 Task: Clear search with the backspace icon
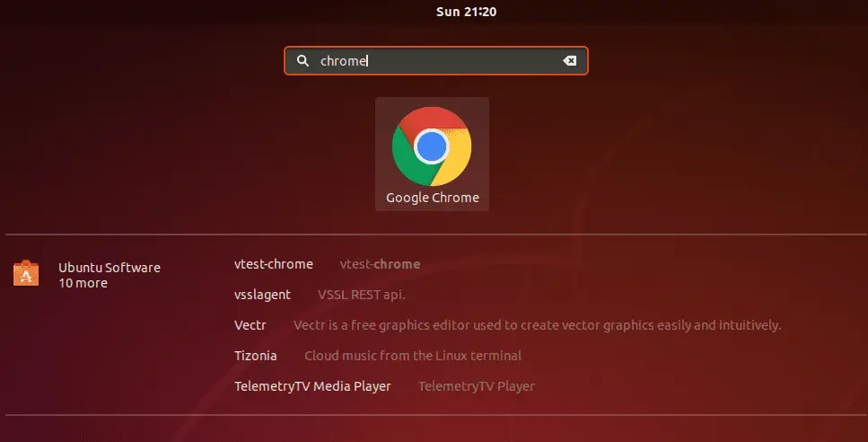[570, 61]
